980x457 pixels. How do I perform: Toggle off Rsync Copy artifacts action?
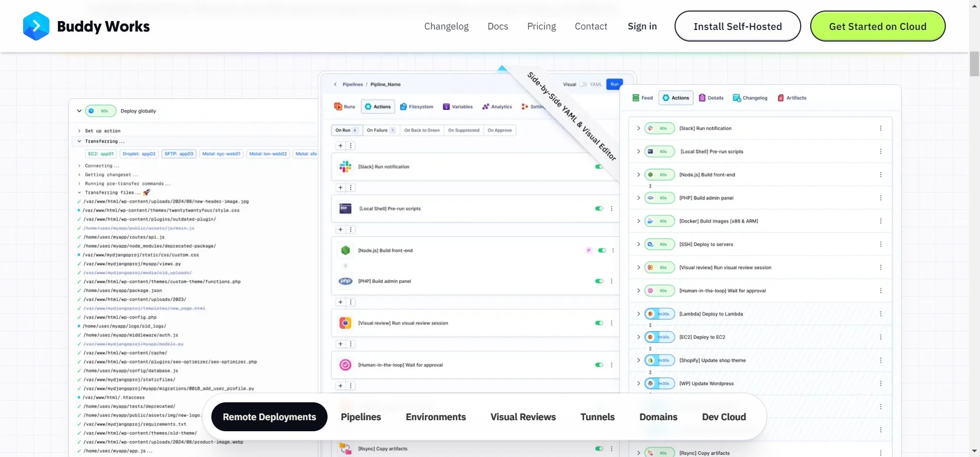[x=599, y=449]
